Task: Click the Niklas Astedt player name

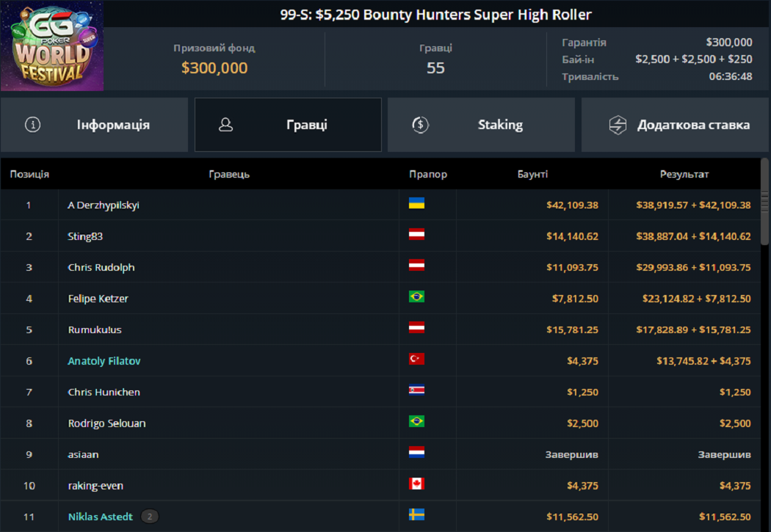Action: click(100, 516)
